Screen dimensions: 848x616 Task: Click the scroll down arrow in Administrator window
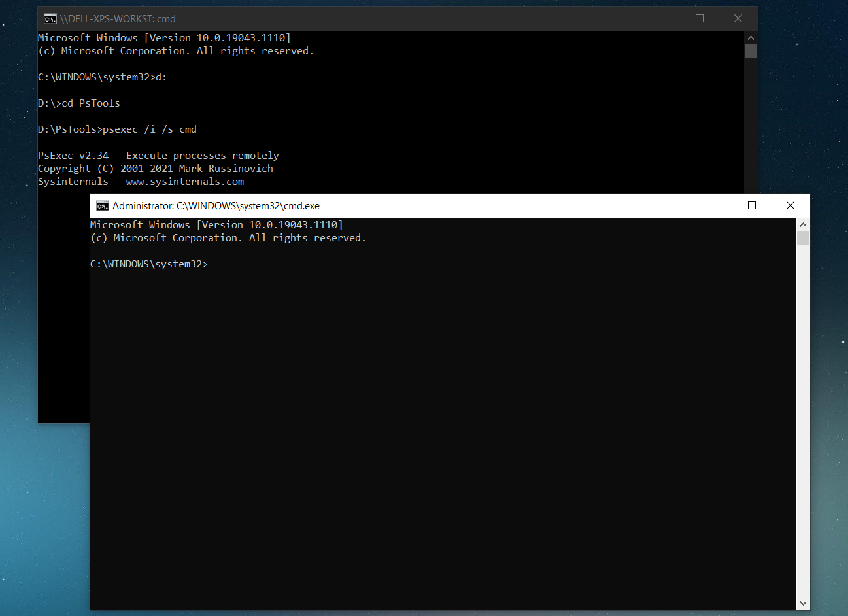click(803, 604)
